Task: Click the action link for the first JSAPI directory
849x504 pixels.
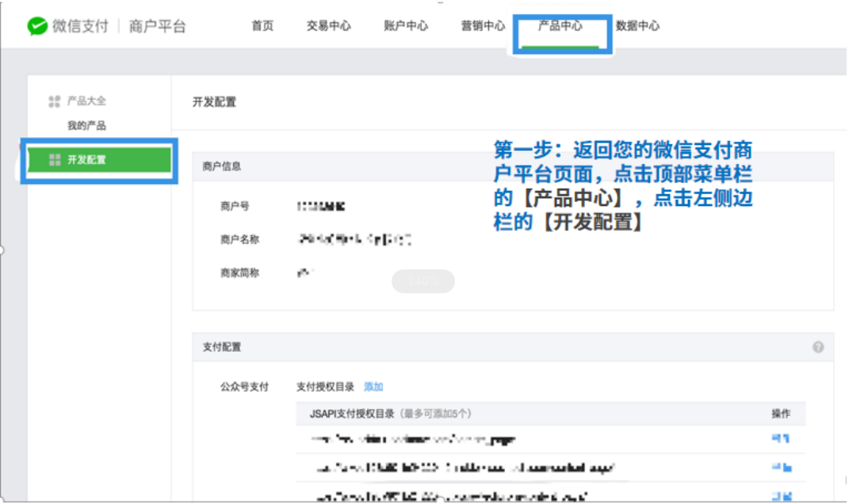Action: (780, 438)
